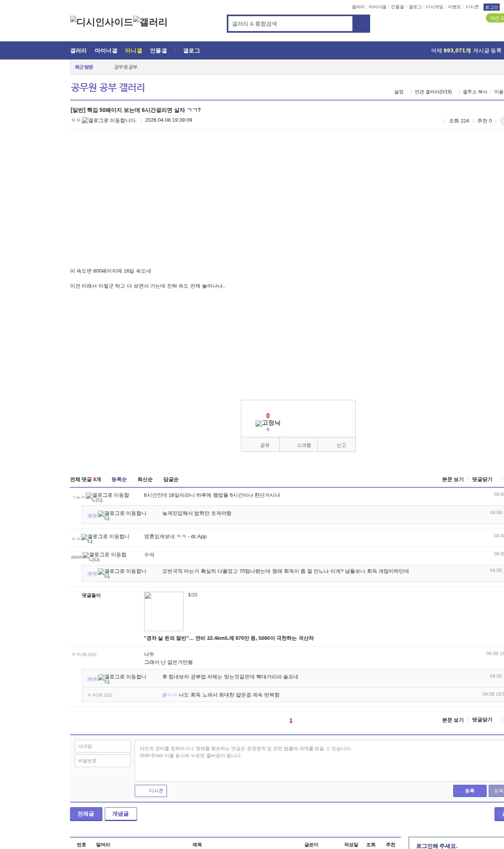
Task: Open gallog icon on '요번국직 아는거' reply
Action: (x=122, y=573)
